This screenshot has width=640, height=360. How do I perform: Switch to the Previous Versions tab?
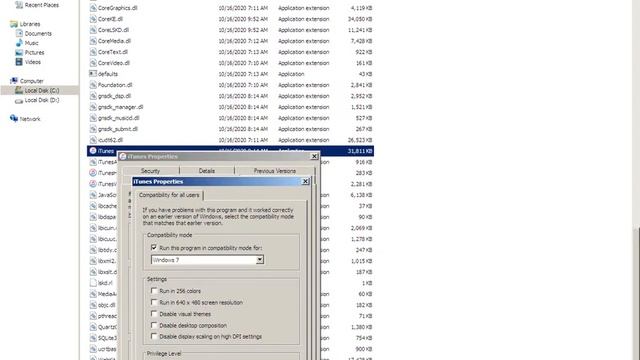pos(275,171)
